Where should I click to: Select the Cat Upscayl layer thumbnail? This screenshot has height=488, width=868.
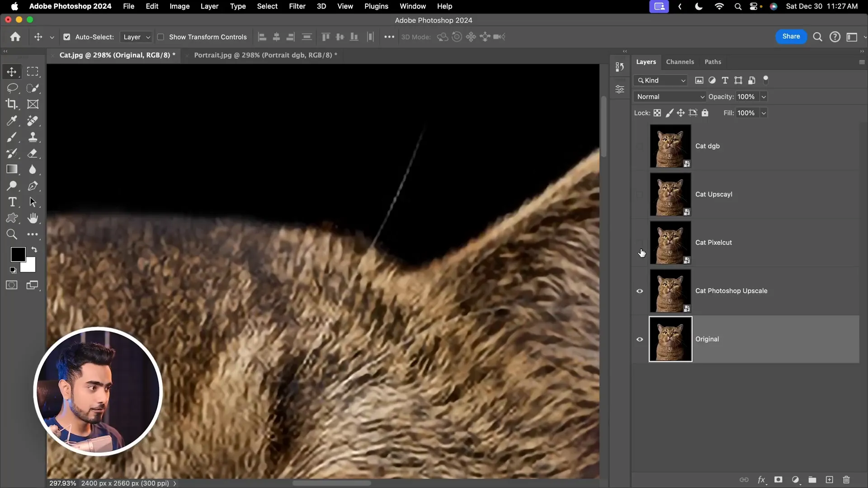click(x=670, y=194)
